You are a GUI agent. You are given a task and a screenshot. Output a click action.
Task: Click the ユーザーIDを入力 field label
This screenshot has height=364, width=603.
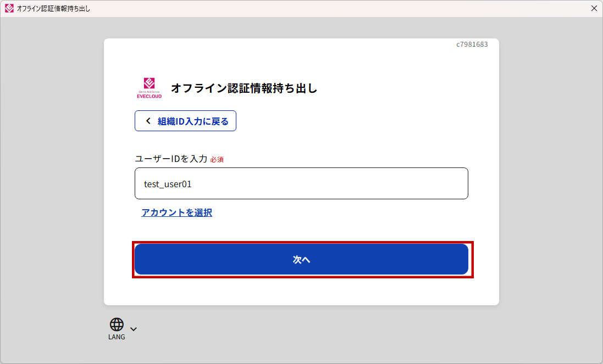pos(171,159)
